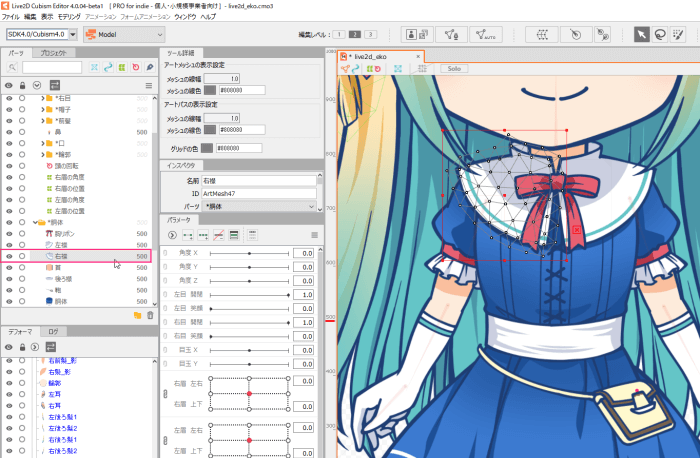Hide the 鼻 layer eye icon
This screenshot has height=458, width=700.
click(x=9, y=132)
